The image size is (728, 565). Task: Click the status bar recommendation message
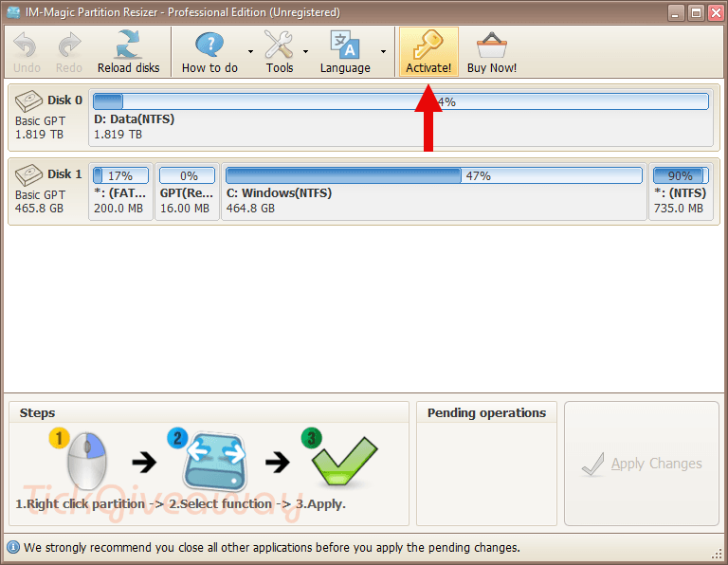(272, 548)
